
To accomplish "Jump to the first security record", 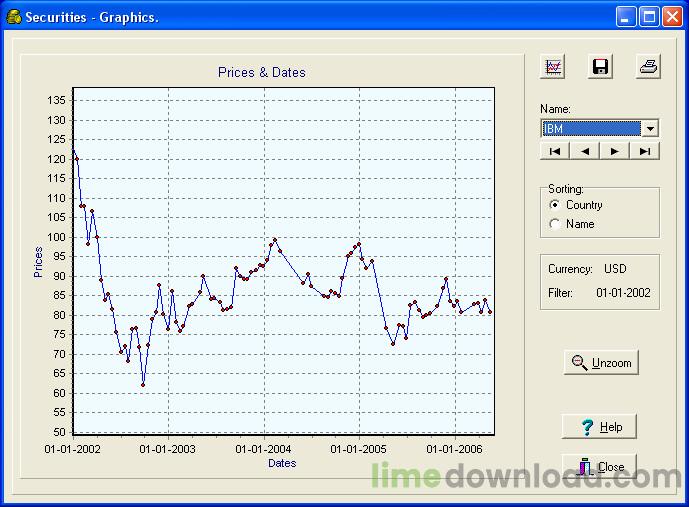I will coord(554,151).
